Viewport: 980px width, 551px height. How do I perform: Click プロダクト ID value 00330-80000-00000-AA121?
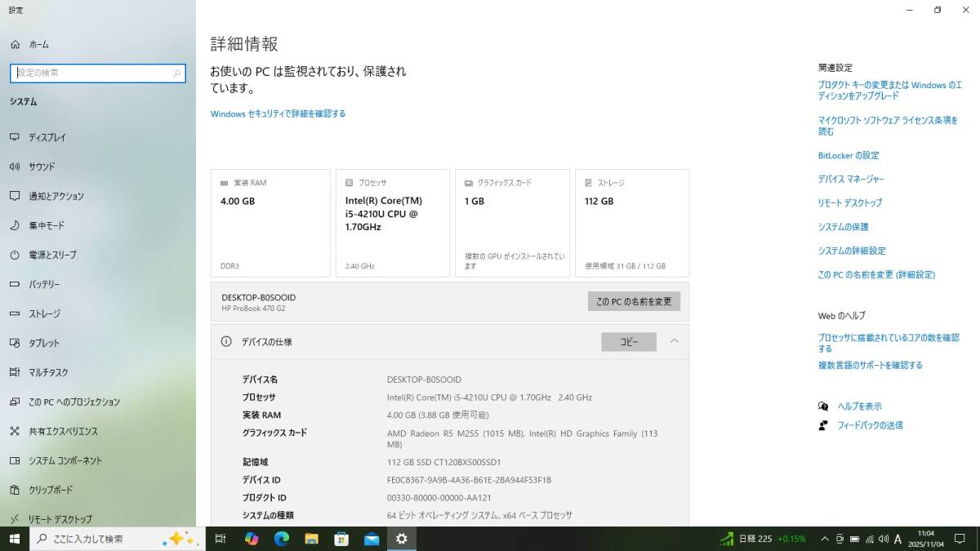point(439,498)
